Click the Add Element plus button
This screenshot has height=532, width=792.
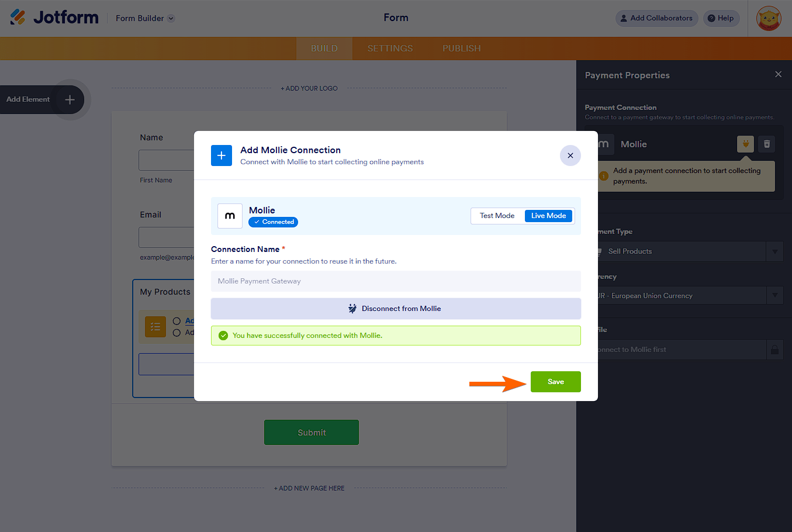click(x=70, y=99)
